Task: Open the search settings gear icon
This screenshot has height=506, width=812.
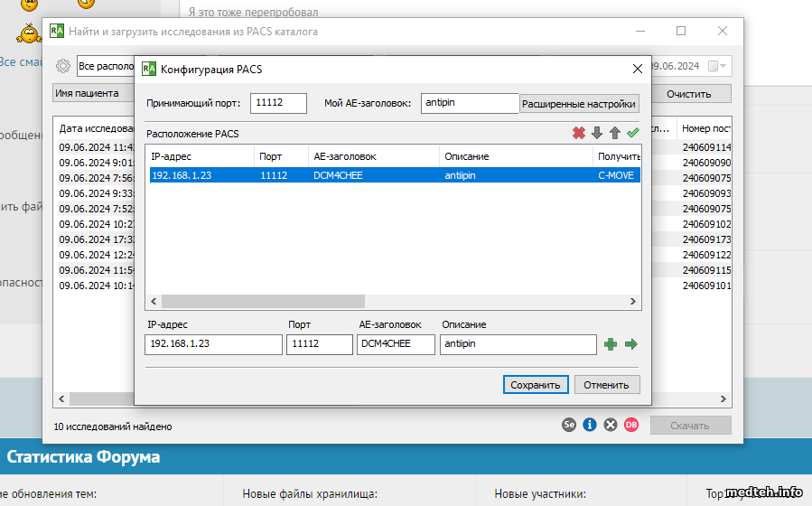Action: [x=63, y=66]
